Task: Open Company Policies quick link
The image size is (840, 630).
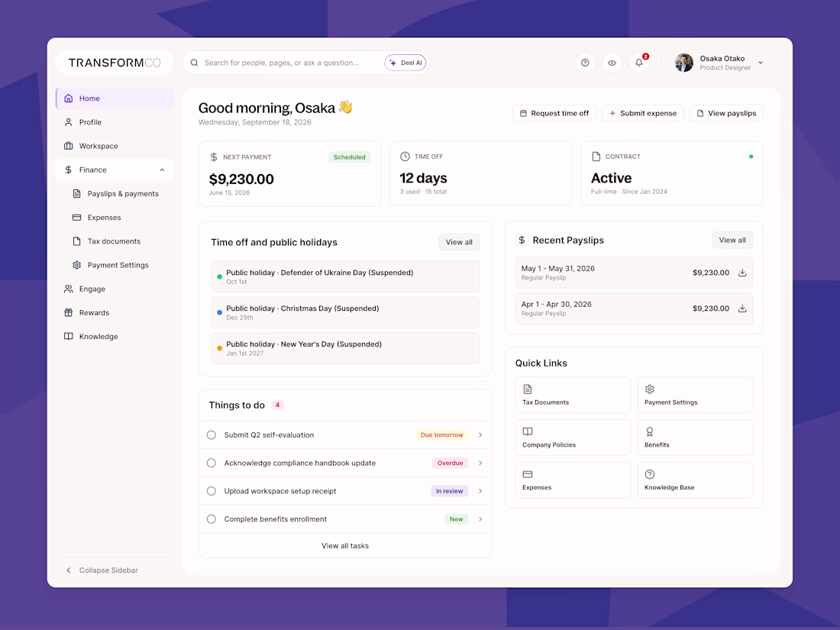Action: pyautogui.click(x=573, y=438)
